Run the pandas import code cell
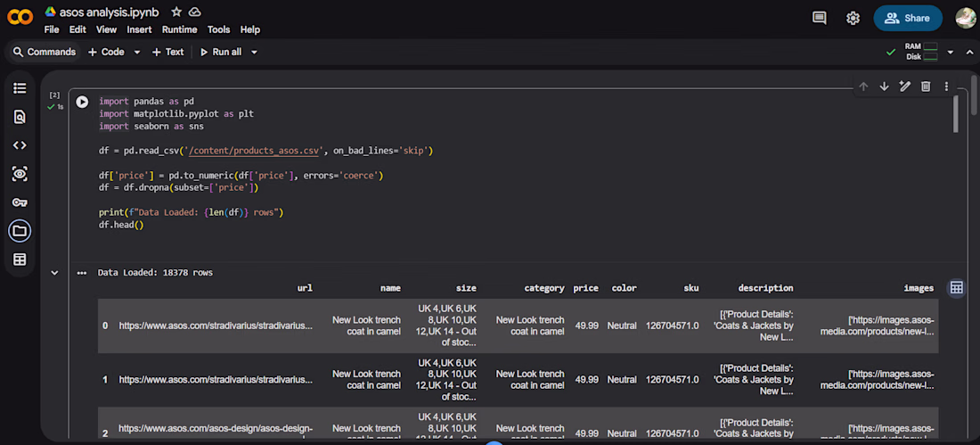 (82, 102)
